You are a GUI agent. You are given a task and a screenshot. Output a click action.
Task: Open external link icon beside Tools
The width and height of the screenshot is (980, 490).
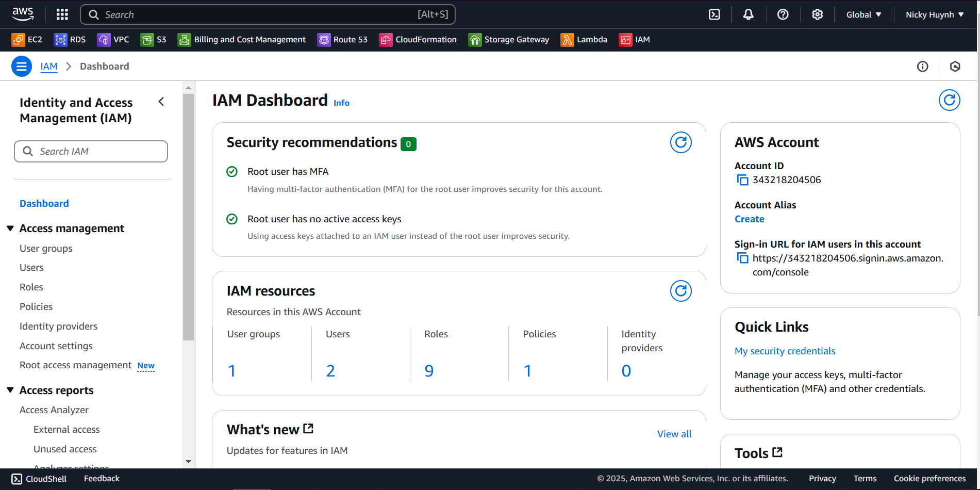pyautogui.click(x=777, y=452)
